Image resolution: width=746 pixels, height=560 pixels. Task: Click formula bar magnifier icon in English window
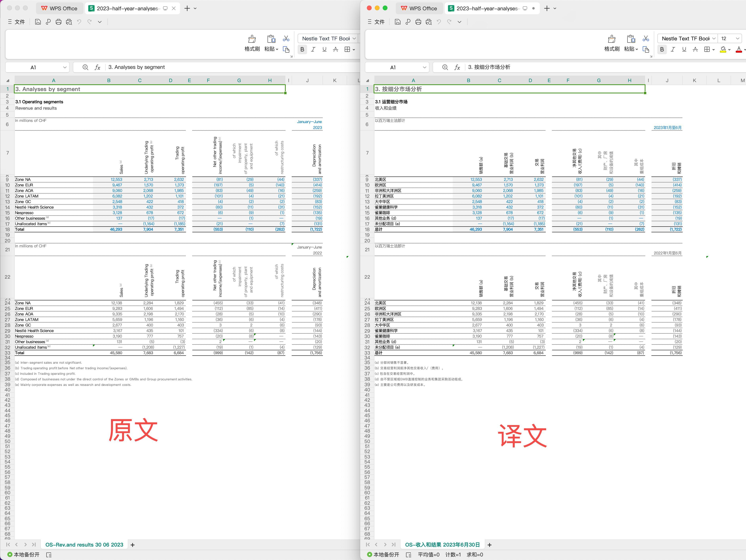coord(85,67)
